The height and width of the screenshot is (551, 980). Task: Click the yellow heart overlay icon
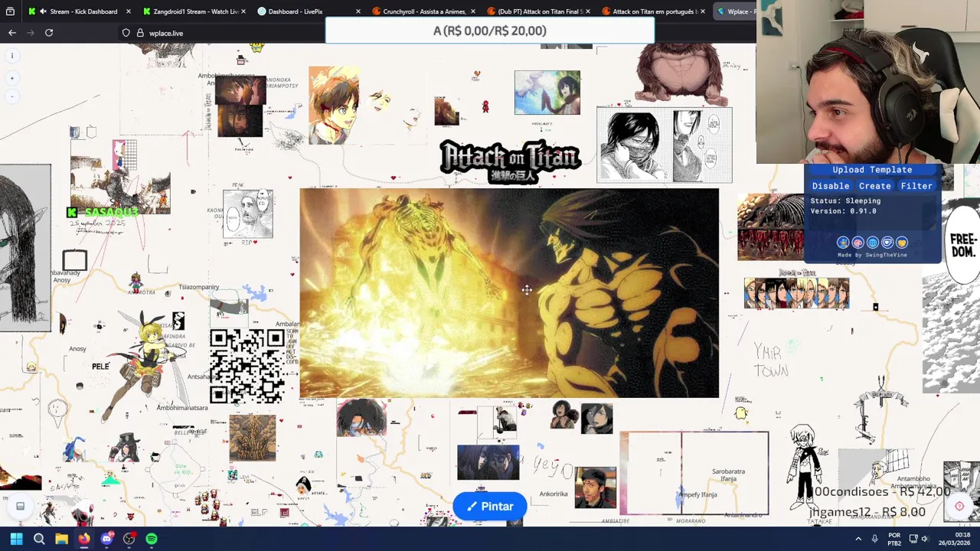click(x=902, y=243)
